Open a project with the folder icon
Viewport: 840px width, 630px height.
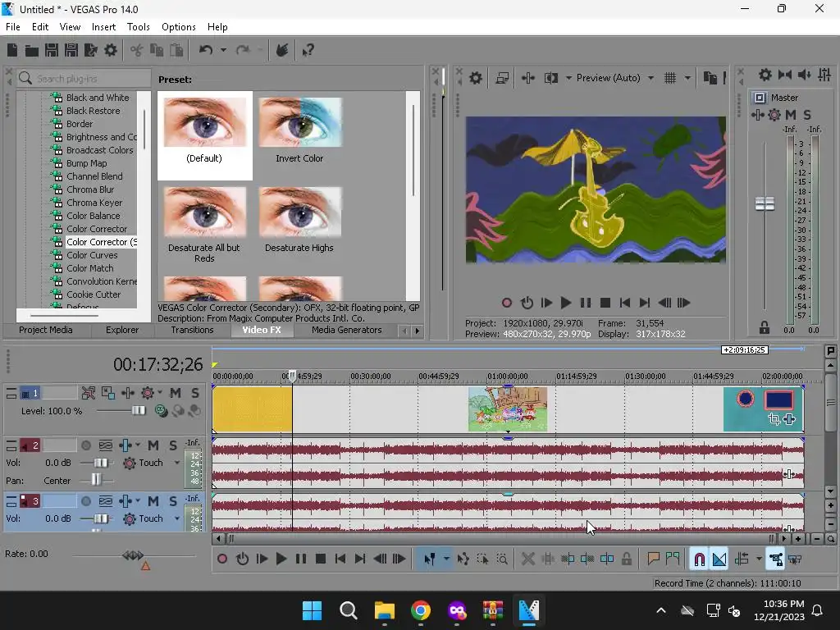[x=32, y=50]
